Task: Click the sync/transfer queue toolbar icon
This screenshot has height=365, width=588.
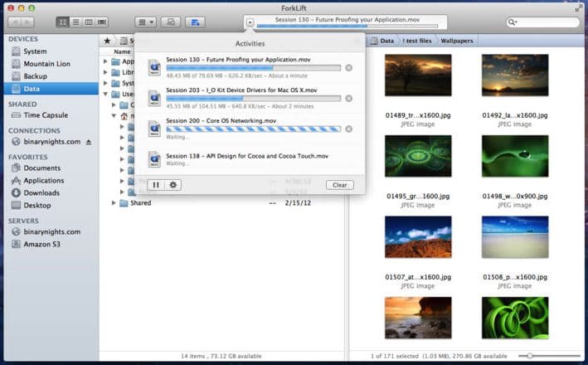Action: coord(195,22)
